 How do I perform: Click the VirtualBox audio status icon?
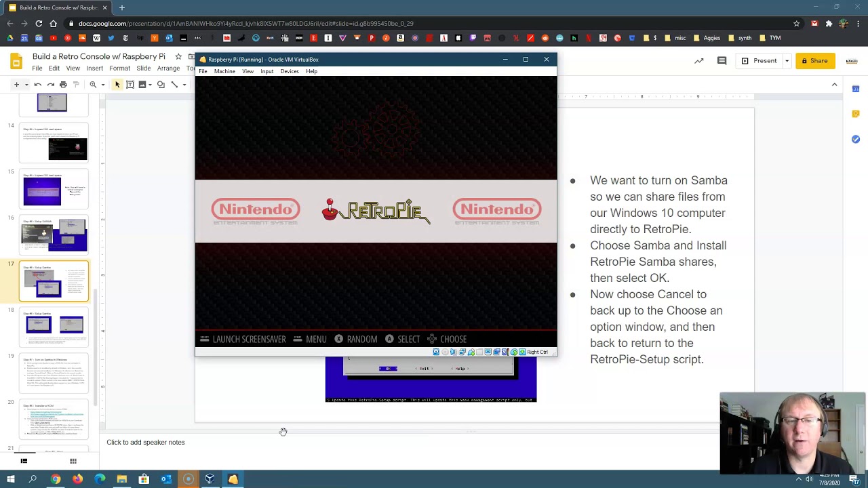(x=454, y=352)
